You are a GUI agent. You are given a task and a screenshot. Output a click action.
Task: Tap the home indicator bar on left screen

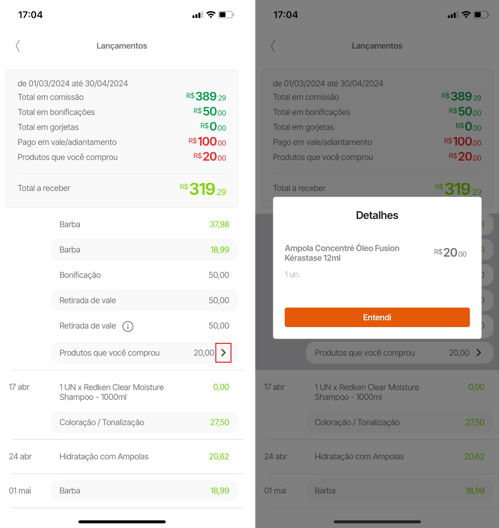(x=122, y=522)
